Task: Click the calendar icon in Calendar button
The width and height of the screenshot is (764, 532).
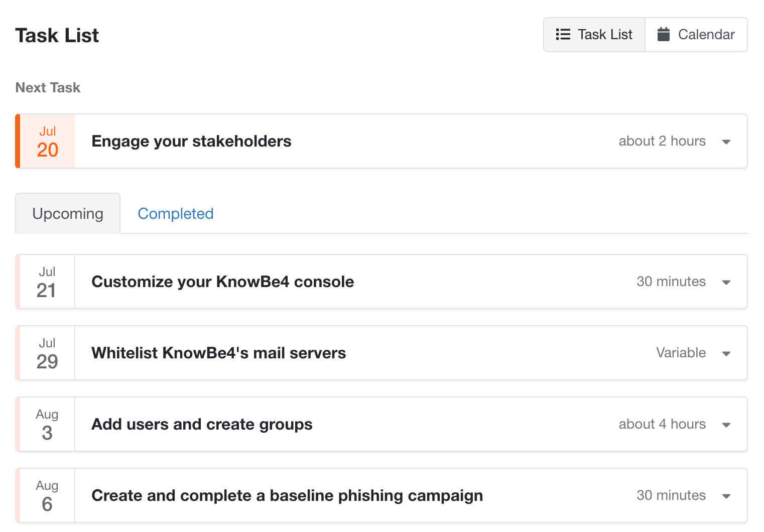Action: click(663, 34)
